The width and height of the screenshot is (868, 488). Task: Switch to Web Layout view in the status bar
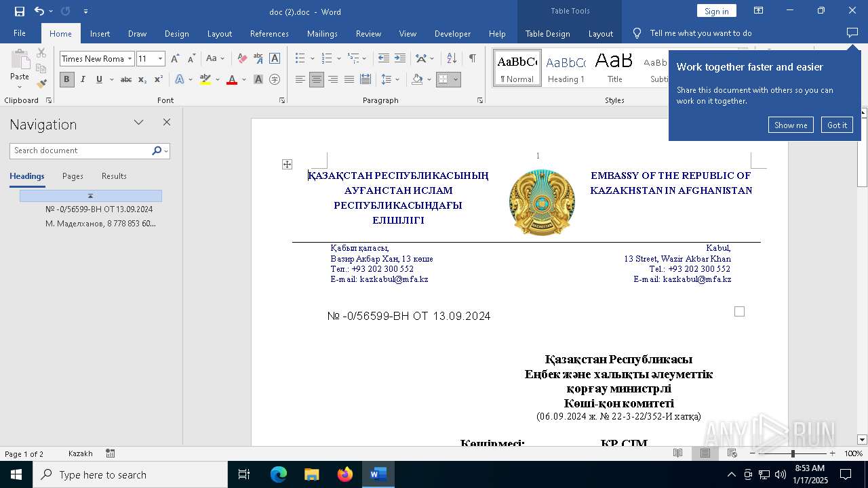732,453
